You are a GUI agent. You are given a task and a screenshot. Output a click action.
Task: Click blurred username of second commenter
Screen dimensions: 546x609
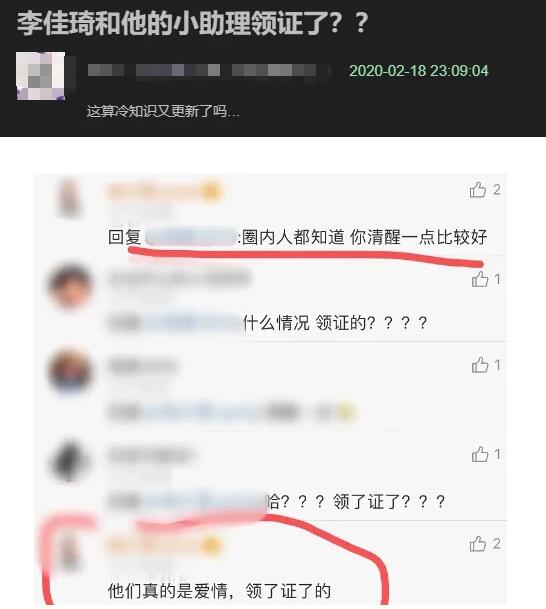click(x=179, y=279)
